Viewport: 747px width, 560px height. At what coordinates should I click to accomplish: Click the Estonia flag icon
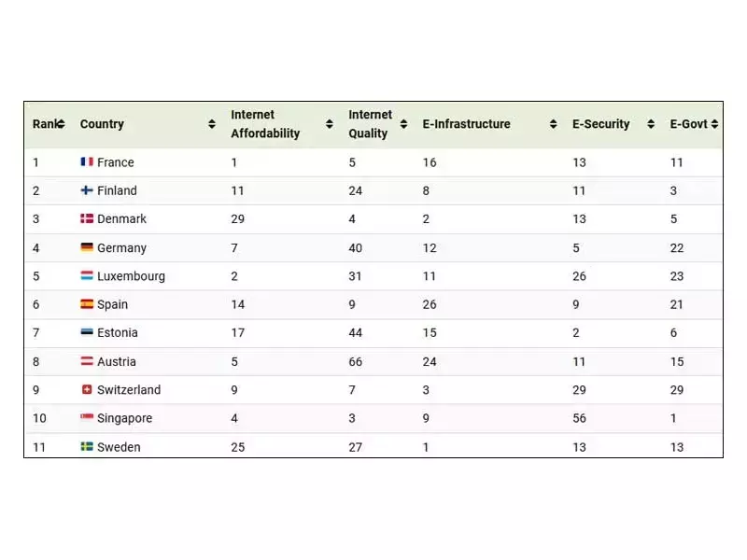click(87, 333)
